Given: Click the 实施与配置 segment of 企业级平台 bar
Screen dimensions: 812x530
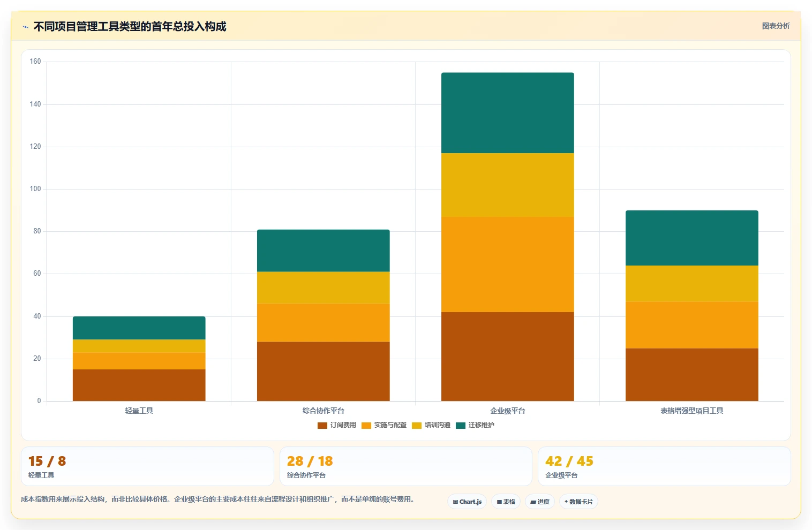Looking at the screenshot, I should [x=508, y=264].
